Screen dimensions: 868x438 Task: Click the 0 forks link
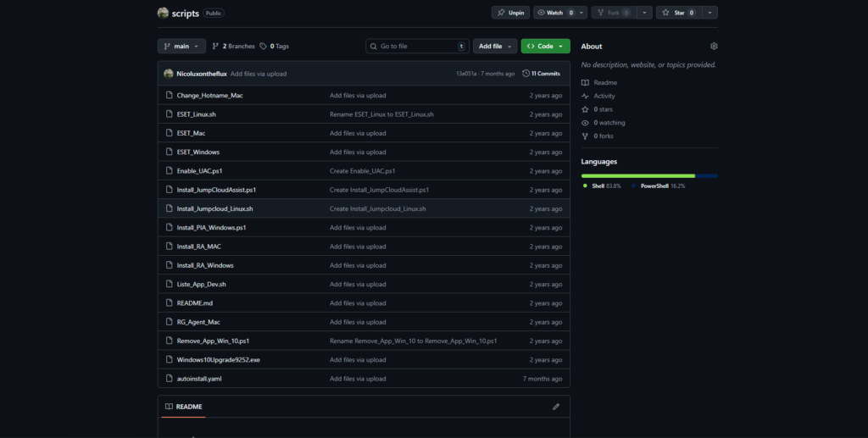pyautogui.click(x=604, y=136)
